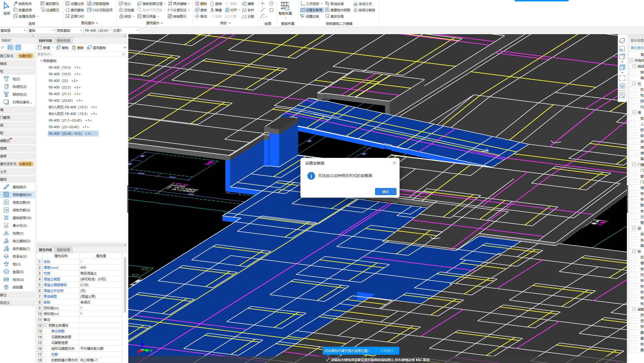
Task: Open the 分层1 layer dropdown
Action: [x=126, y=30]
